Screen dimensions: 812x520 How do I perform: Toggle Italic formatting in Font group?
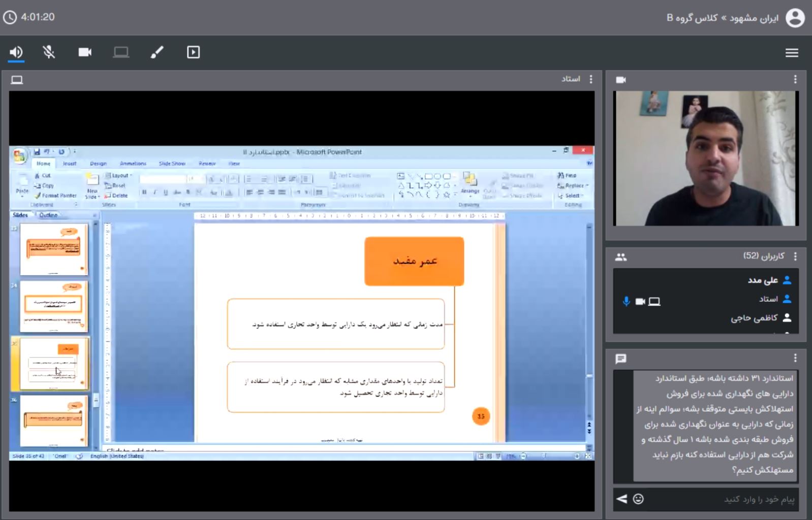click(x=155, y=192)
